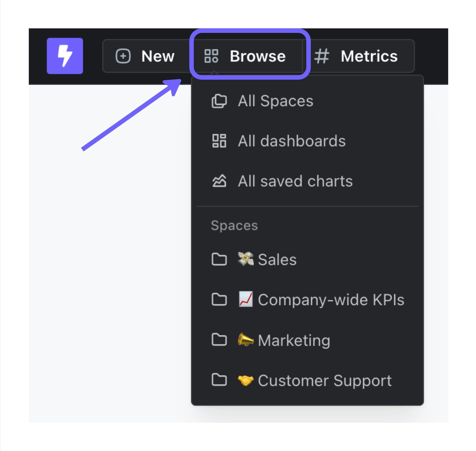Open the Marketing space
The image size is (476, 451).
(294, 340)
